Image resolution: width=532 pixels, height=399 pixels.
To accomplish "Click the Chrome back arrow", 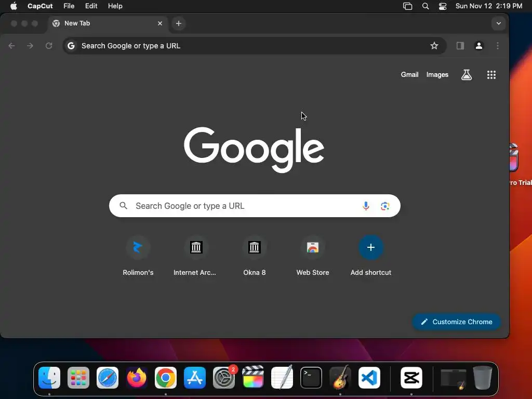I will pyautogui.click(x=11, y=46).
